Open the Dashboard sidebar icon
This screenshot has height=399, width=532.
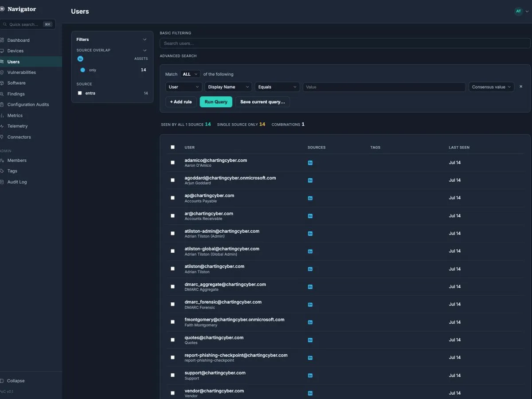[x=2, y=40]
